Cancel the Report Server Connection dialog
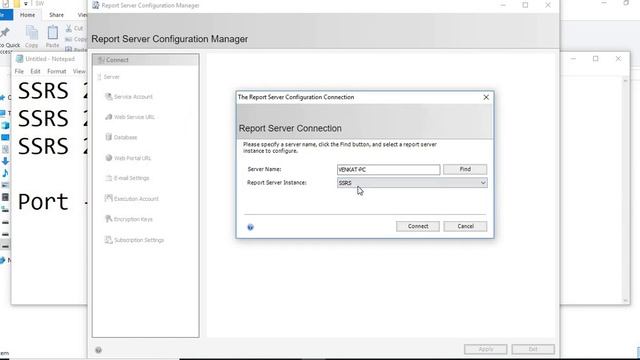Screen dimensions: 640x360 [x=465, y=226]
